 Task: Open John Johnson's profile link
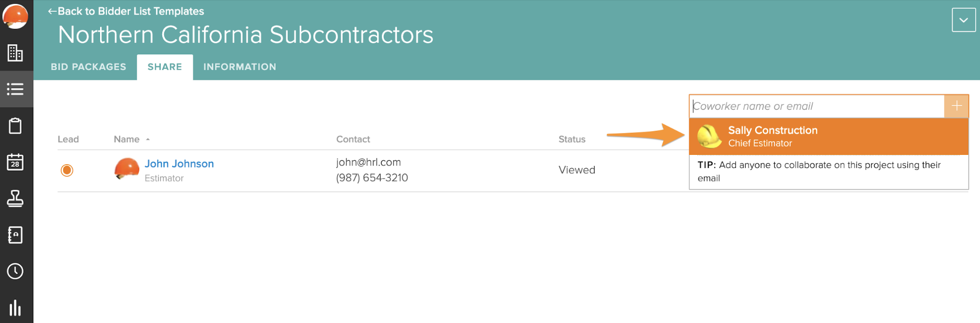tap(179, 164)
